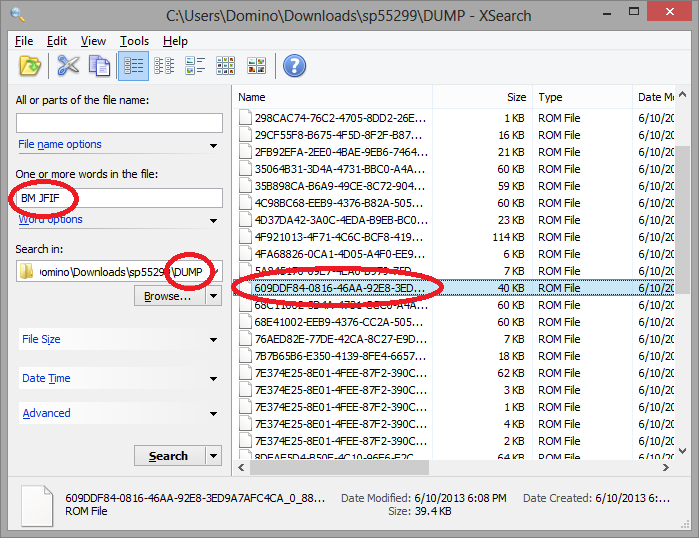This screenshot has height=538, width=699.
Task: Open the Browse button dropdown arrow
Action: point(214,296)
